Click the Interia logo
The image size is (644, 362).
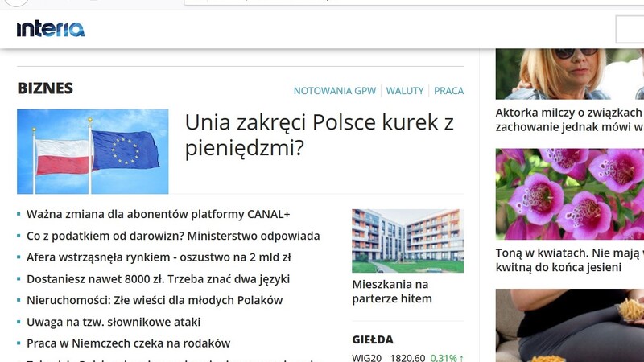(x=50, y=29)
